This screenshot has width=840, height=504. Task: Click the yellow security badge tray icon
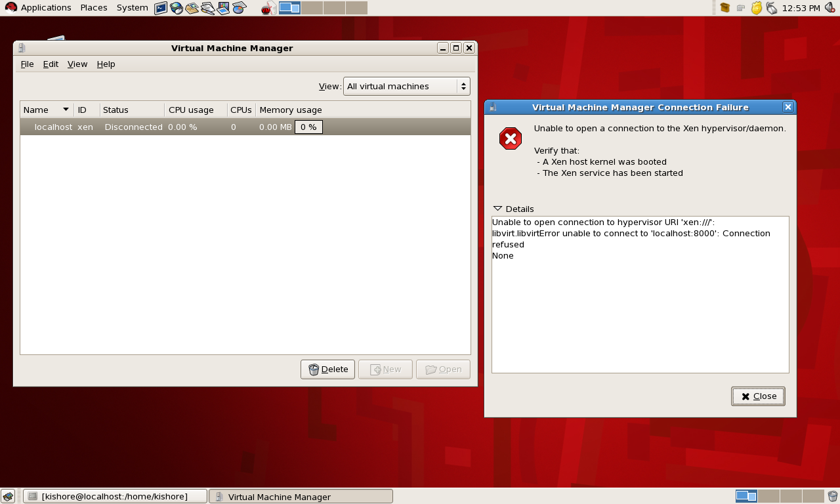(x=757, y=8)
